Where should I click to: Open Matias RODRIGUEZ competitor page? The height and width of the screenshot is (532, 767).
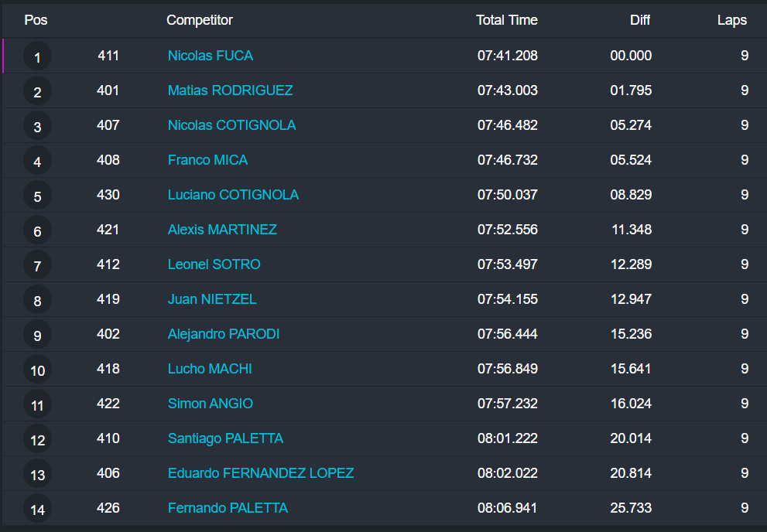pyautogui.click(x=230, y=90)
